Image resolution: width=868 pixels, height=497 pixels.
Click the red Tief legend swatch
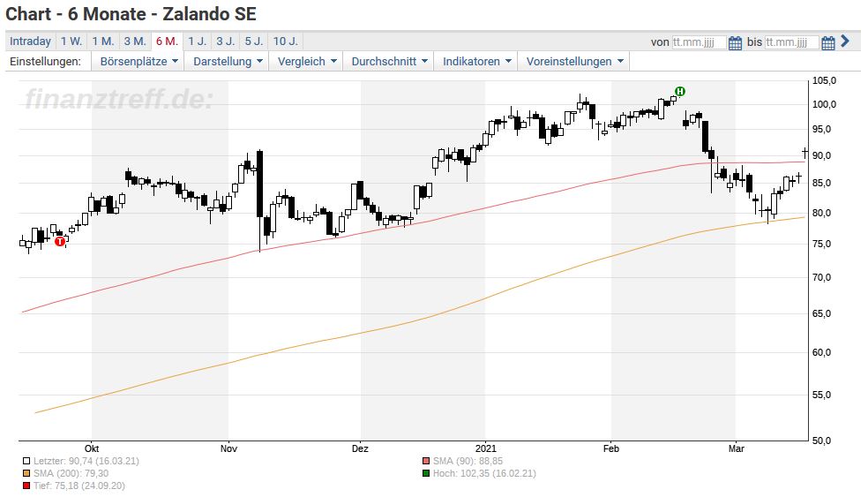[26, 486]
